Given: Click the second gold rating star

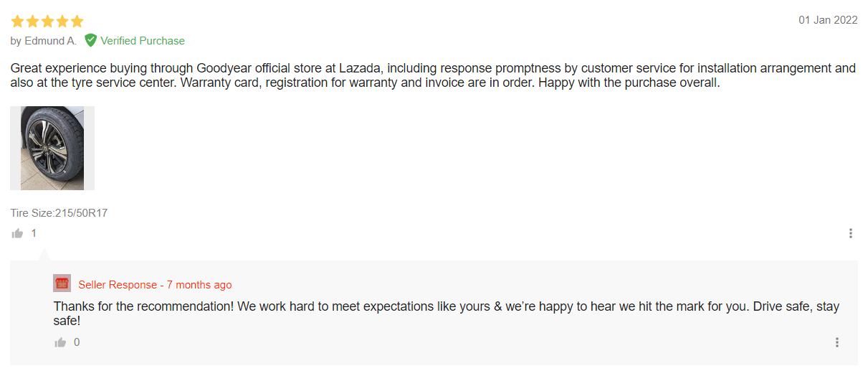Looking at the screenshot, I should pyautogui.click(x=32, y=21).
